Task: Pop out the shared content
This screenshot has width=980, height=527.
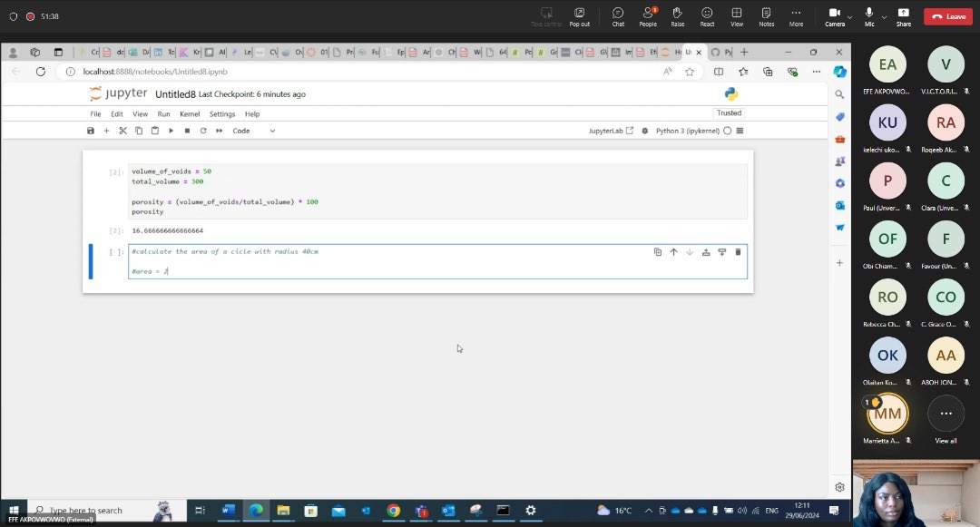Action: coord(579,17)
